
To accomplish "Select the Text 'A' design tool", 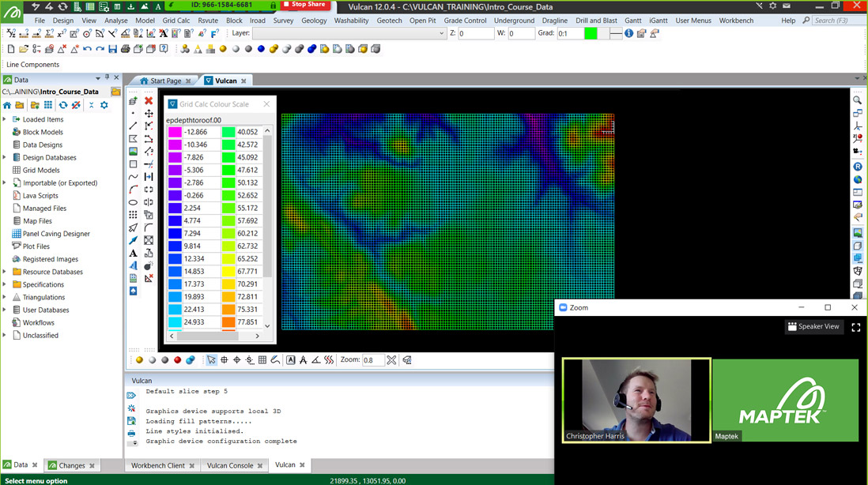I will pyautogui.click(x=133, y=254).
